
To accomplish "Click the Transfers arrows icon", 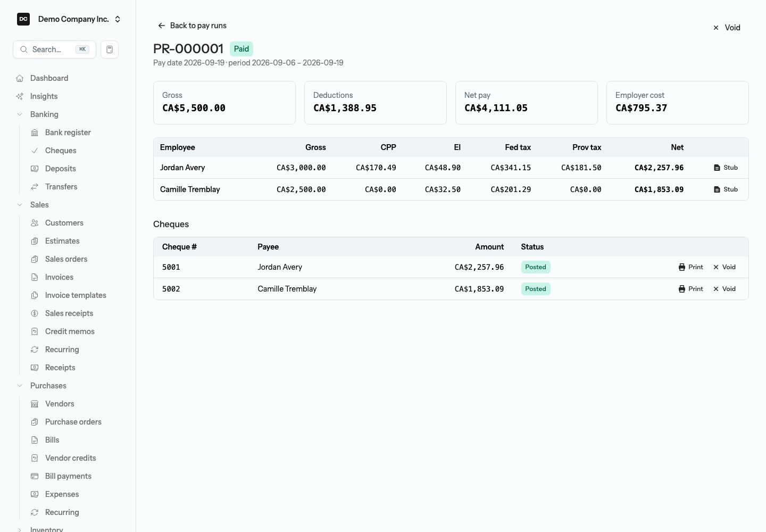I will point(35,187).
